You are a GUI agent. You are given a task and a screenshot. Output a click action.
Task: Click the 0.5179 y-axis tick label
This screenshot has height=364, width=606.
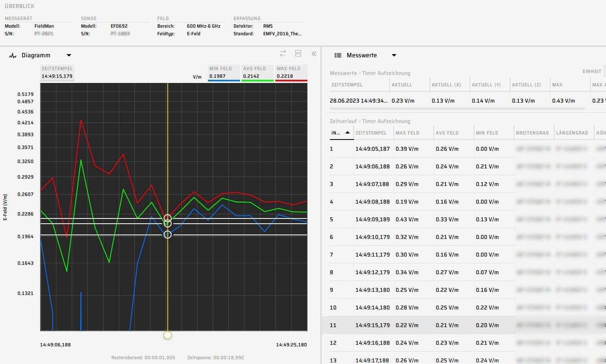pyautogui.click(x=26, y=94)
